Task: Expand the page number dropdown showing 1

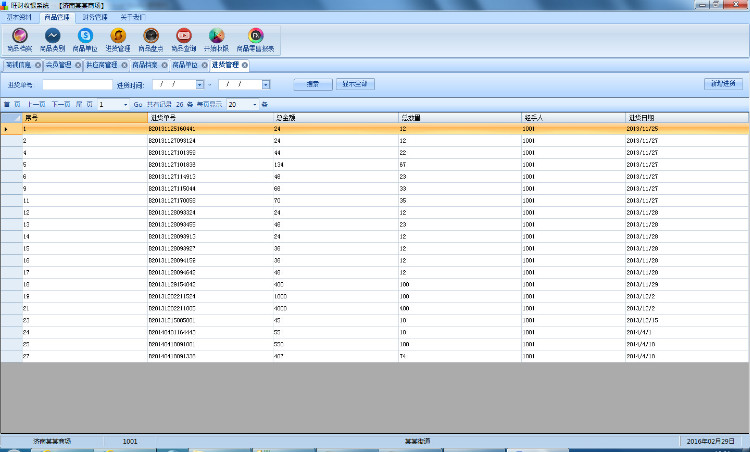Action: pyautogui.click(x=126, y=104)
